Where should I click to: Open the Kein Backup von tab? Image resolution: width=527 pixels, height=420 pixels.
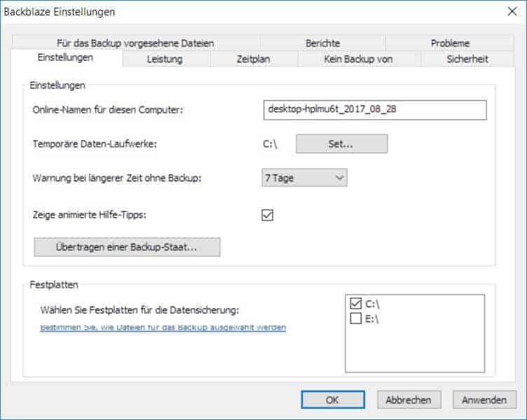click(359, 59)
